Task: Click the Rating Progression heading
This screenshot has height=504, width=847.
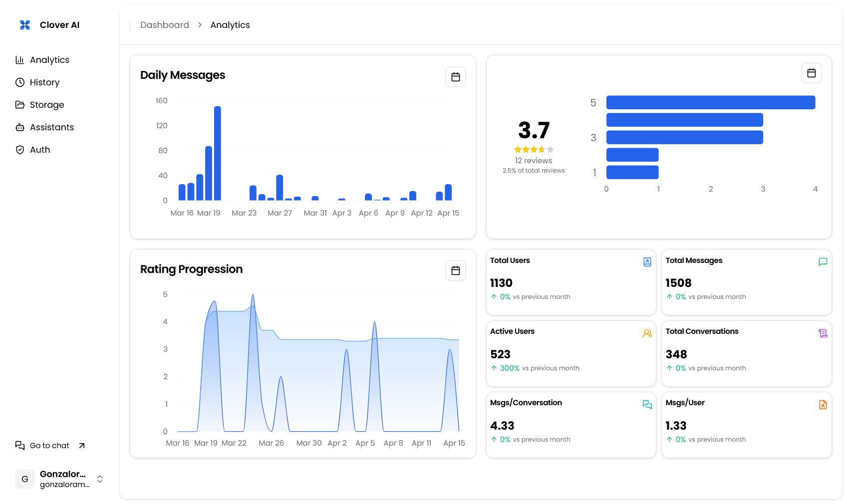Action: pos(191,269)
